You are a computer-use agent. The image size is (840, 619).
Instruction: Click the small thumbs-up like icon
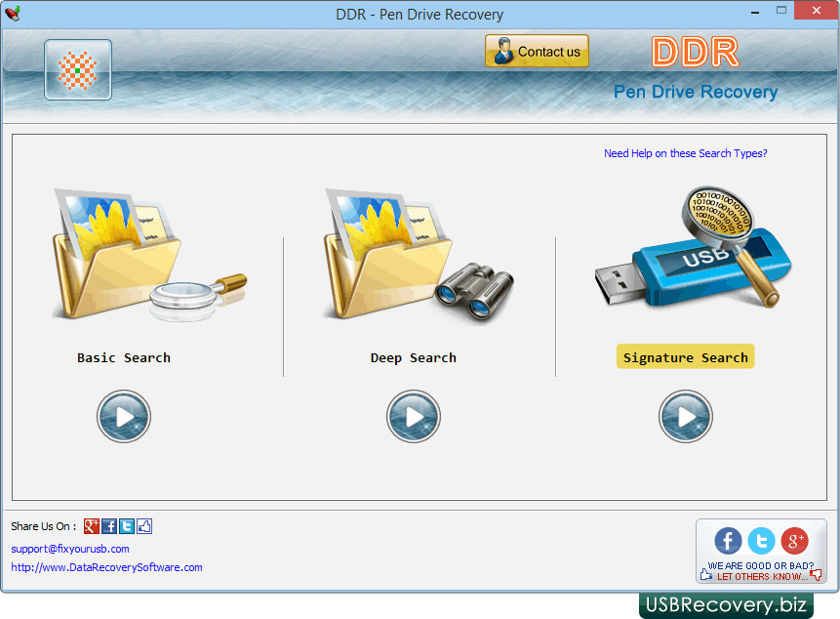coord(144,526)
